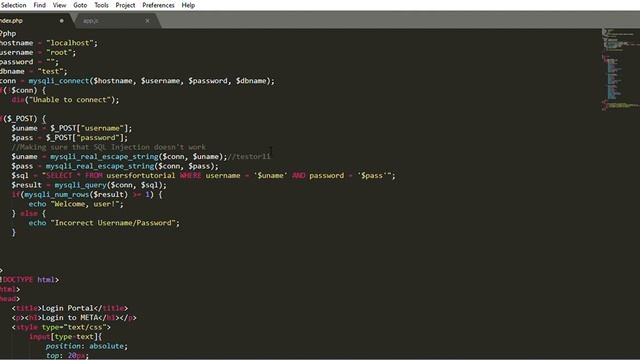
Task: Open the Selection menu
Action: pyautogui.click(x=13, y=5)
